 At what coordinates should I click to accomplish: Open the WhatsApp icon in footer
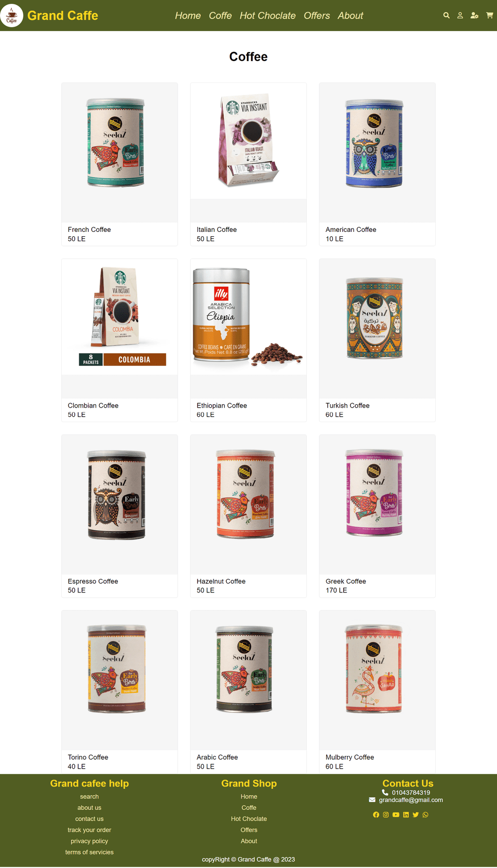point(426,815)
